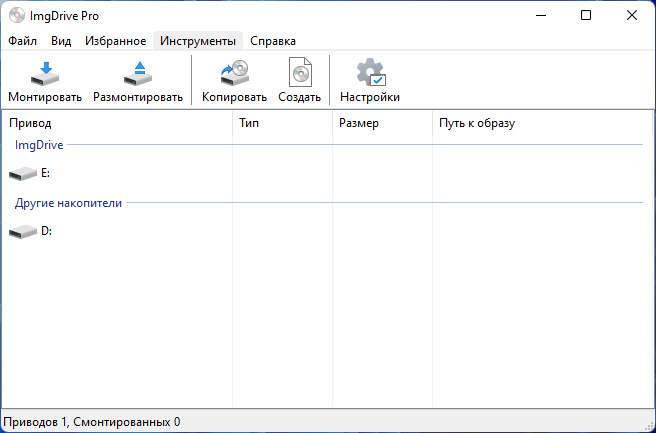Open Настройки gear icon

point(371,73)
